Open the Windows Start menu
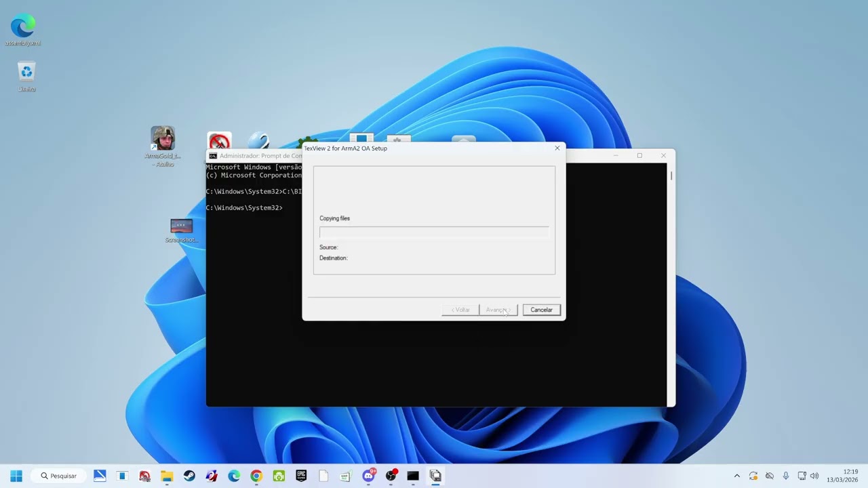 point(16,476)
